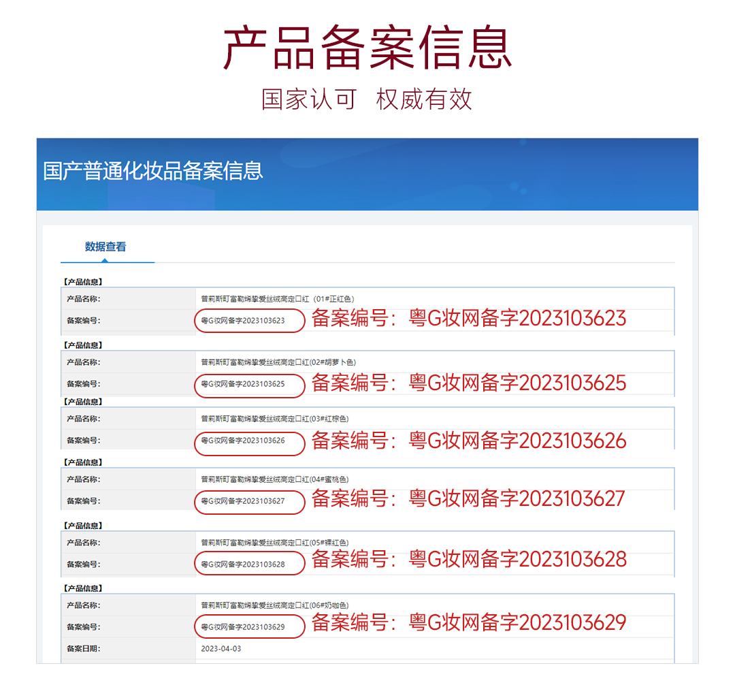Click the 备案日期 field label
The height and width of the screenshot is (700, 735).
tap(83, 648)
